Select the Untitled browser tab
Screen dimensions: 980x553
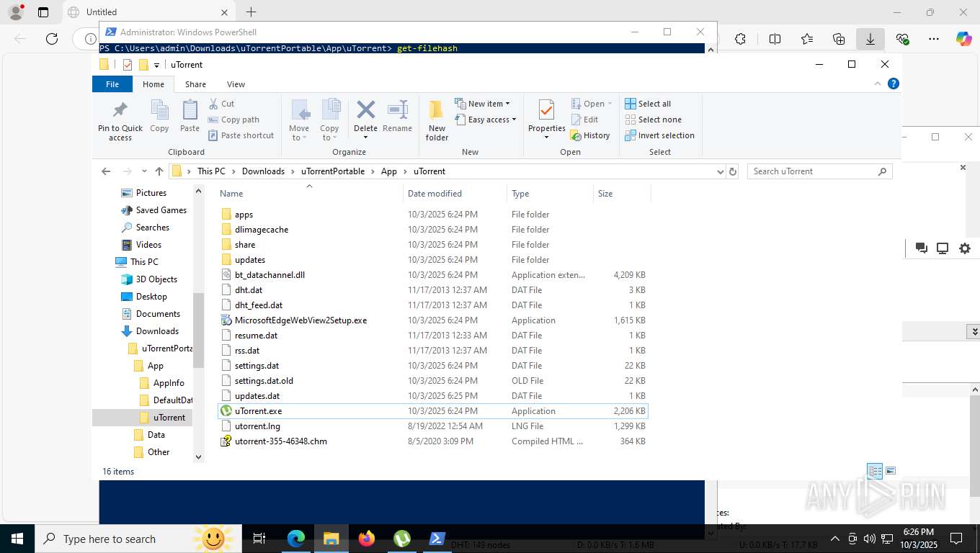(x=148, y=12)
